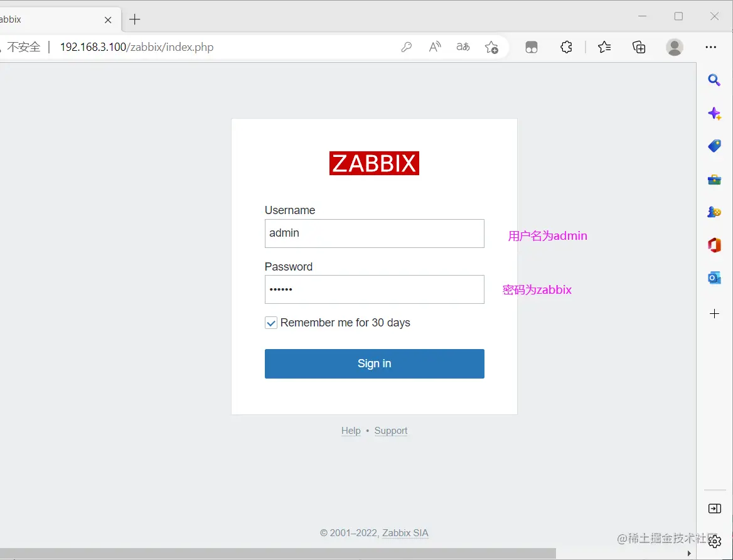Open the Extensions puzzle icon

pyautogui.click(x=566, y=47)
